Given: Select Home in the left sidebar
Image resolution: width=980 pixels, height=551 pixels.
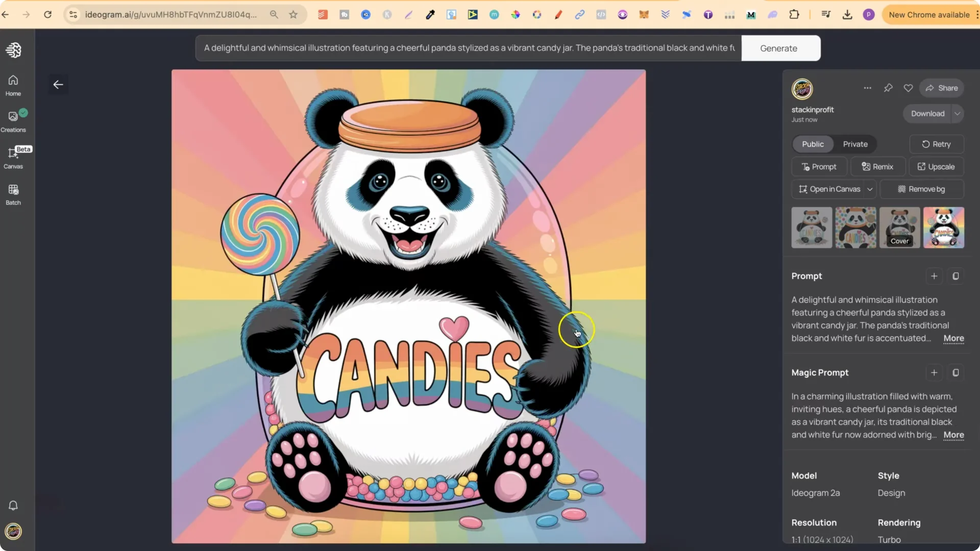Looking at the screenshot, I should 13,85.
